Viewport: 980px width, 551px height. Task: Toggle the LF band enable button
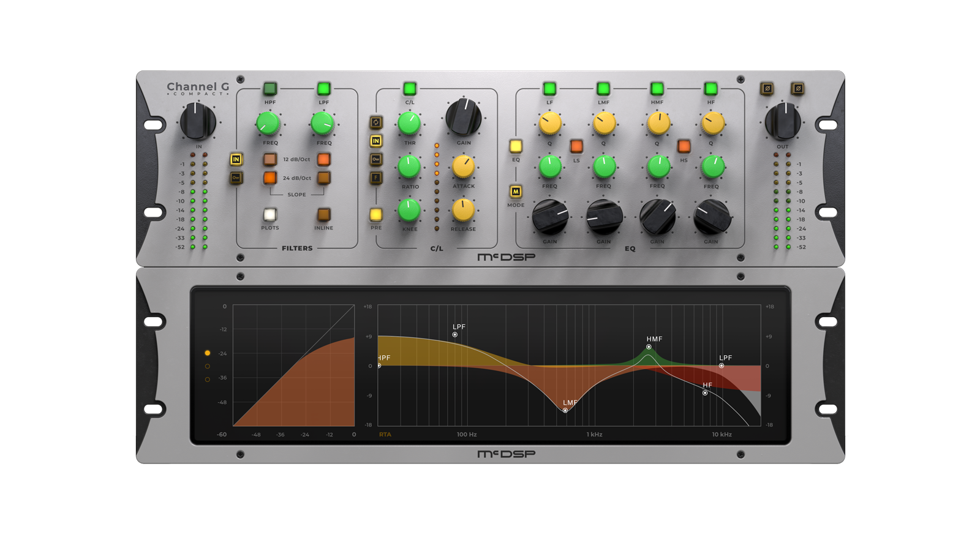pos(549,89)
